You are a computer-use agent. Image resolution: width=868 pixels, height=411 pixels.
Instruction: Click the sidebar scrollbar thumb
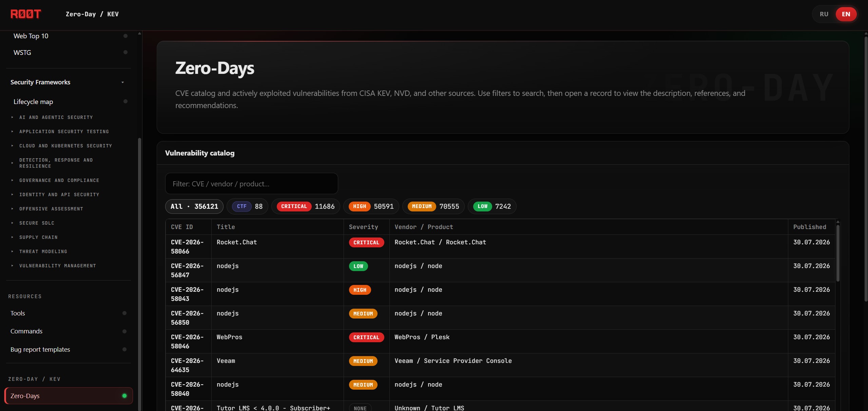tap(139, 274)
